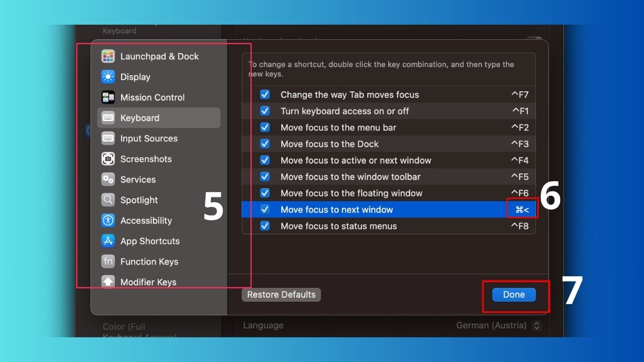Screen dimensions: 644x362
Task: Select the Modifier Keys label
Action: pyautogui.click(x=148, y=282)
